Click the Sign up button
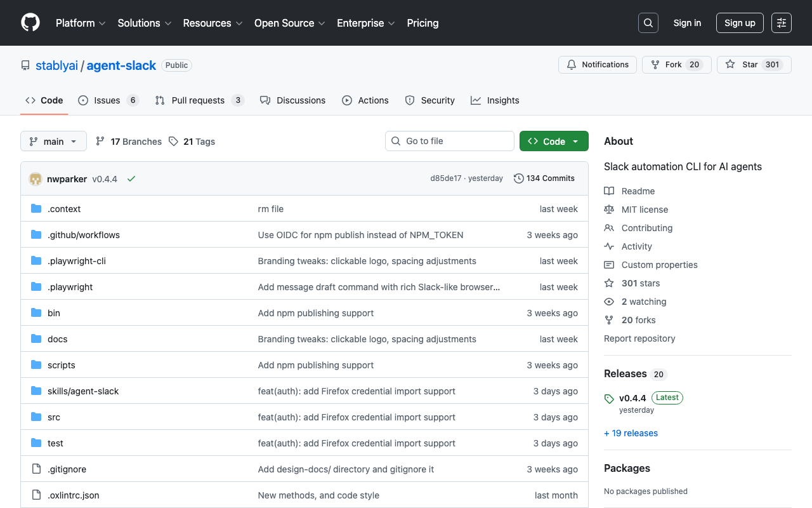 tap(740, 23)
